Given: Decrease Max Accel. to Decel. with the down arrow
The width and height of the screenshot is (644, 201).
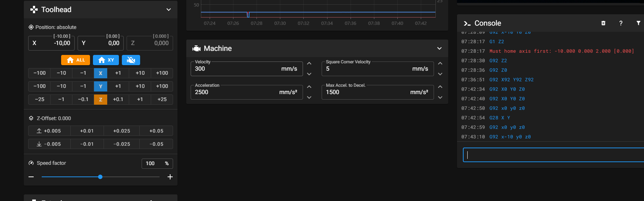Looking at the screenshot, I should [440, 97].
